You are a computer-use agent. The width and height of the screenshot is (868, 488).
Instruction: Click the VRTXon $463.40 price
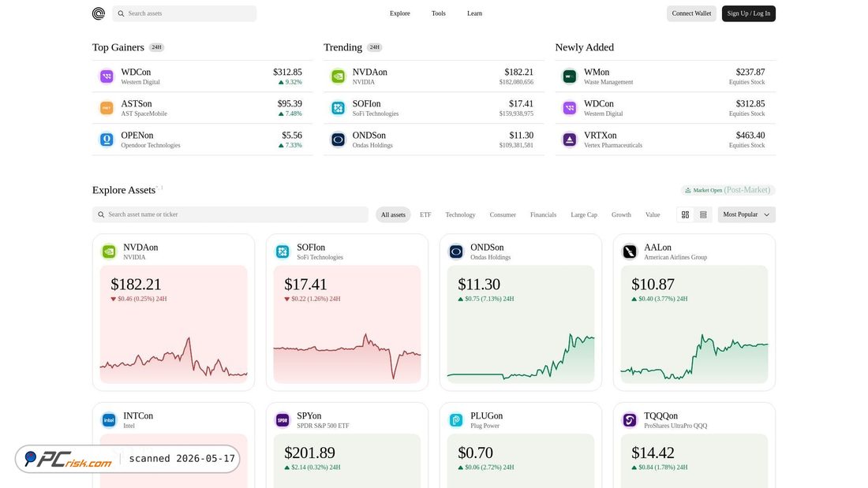click(750, 135)
